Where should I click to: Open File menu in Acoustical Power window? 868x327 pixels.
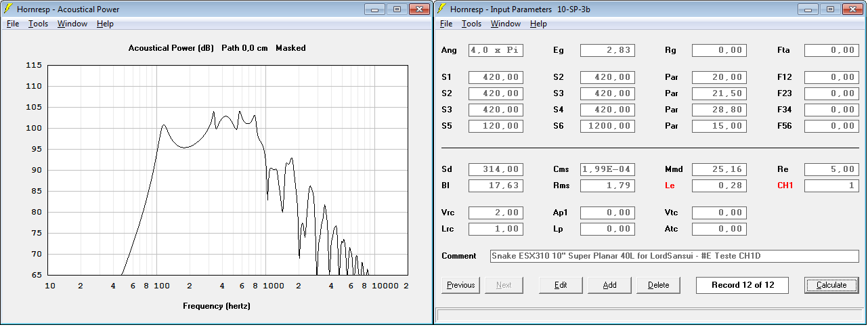coord(13,24)
